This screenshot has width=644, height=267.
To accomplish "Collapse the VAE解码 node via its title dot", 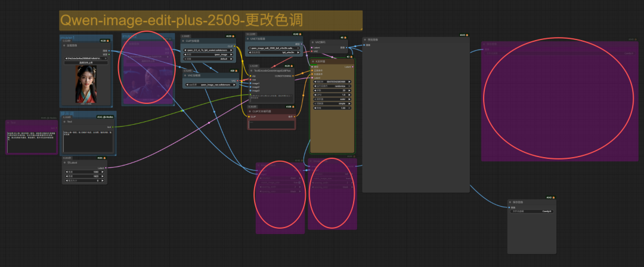I will click(312, 42).
